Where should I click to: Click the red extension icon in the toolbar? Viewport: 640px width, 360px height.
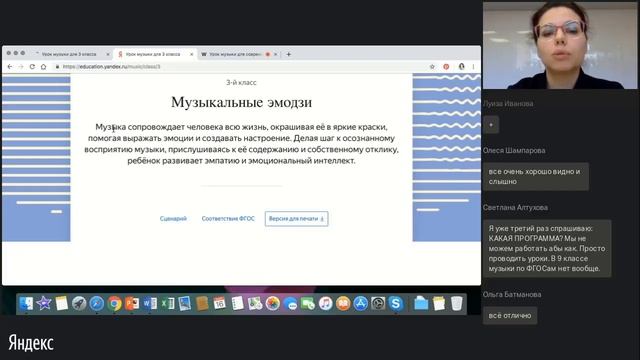[446, 67]
